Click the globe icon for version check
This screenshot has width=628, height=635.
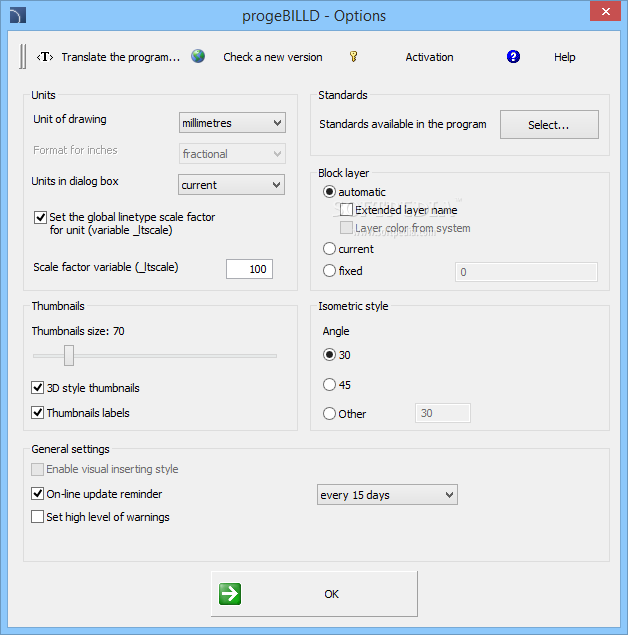point(198,56)
